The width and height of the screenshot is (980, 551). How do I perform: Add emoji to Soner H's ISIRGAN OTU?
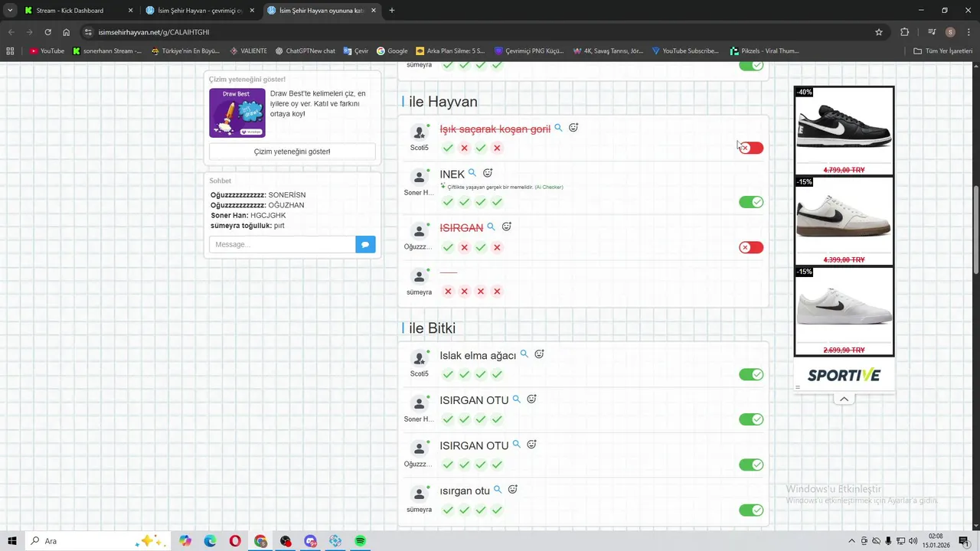pos(531,399)
